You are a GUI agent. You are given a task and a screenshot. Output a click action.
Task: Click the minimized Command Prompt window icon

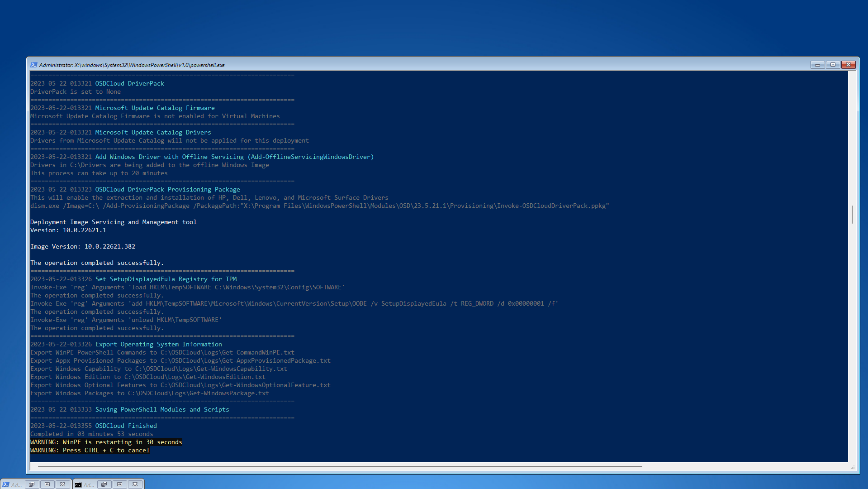tap(78, 484)
